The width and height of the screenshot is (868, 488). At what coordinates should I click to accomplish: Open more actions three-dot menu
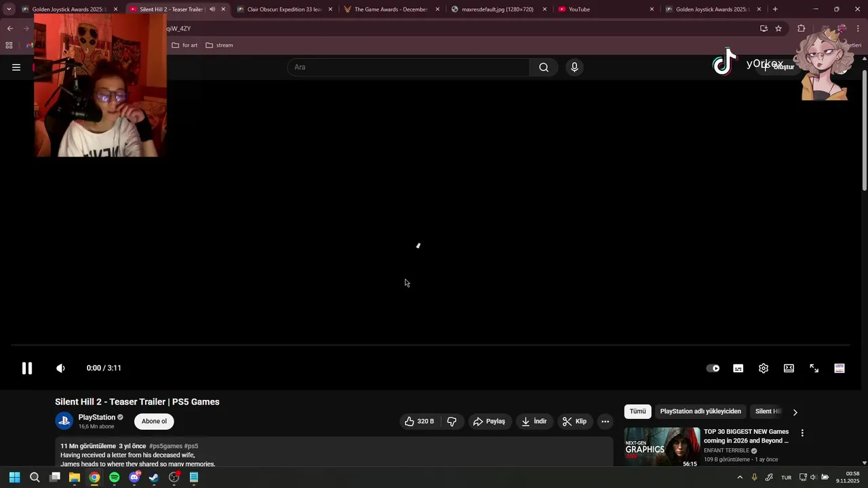coord(605,422)
